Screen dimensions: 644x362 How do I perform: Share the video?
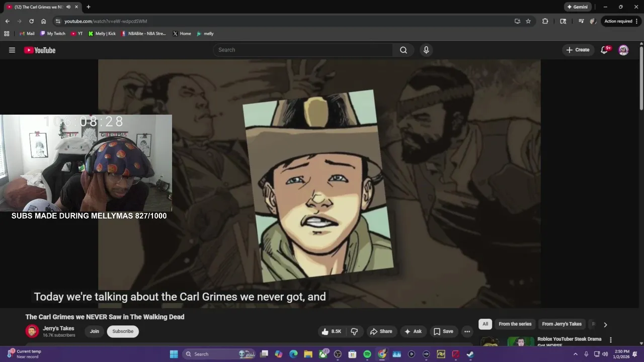381,331
